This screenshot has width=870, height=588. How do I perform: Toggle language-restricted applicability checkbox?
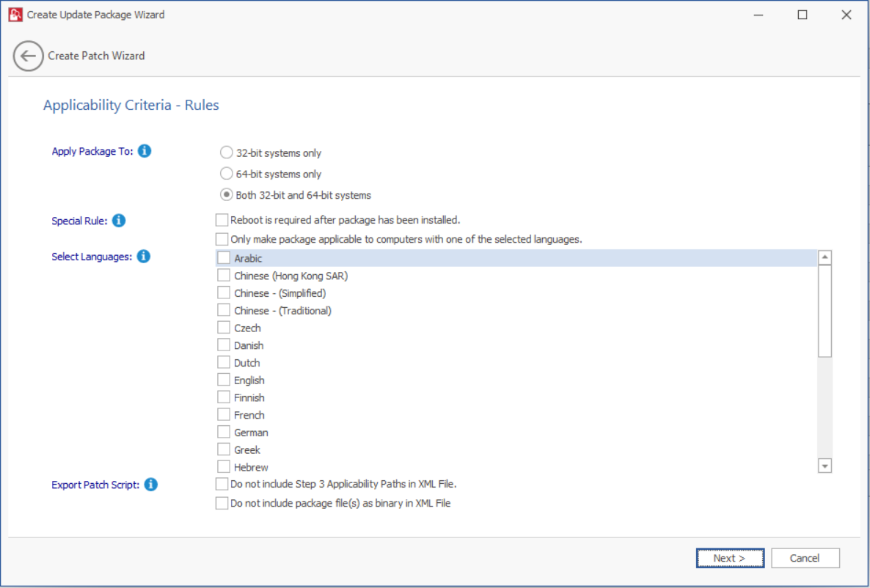(222, 239)
